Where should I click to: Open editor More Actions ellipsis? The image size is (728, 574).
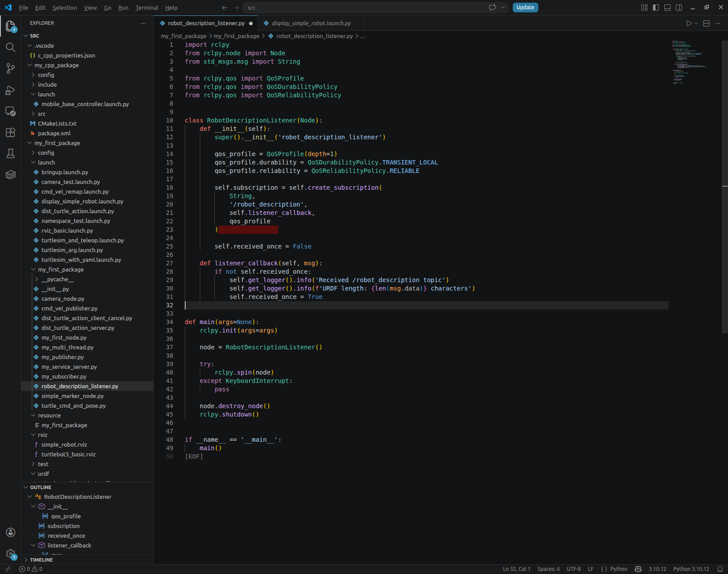[718, 23]
